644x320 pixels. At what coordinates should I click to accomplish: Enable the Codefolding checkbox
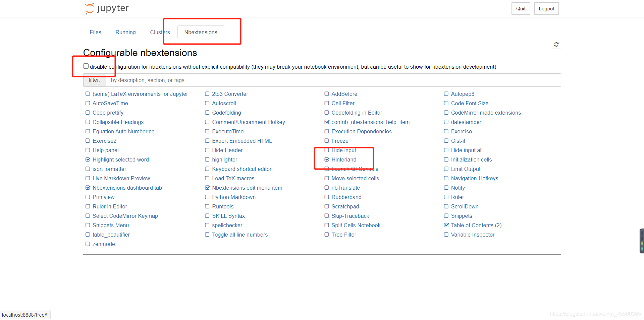[207, 113]
